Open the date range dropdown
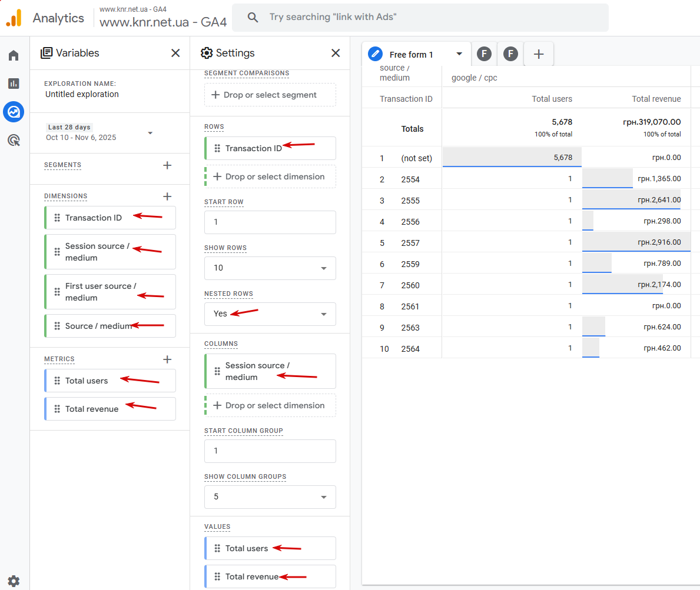The width and height of the screenshot is (700, 590). [150, 133]
